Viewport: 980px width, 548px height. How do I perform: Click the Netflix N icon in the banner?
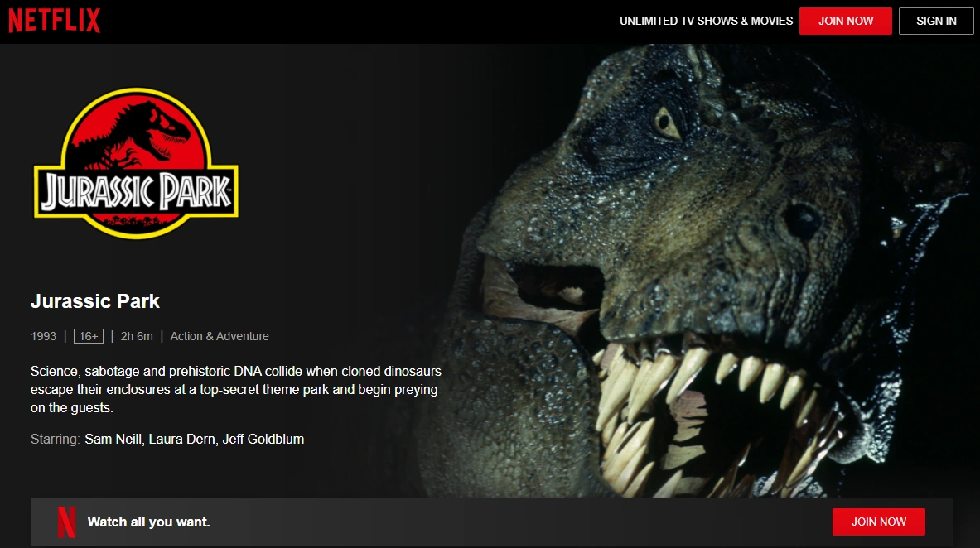coord(66,522)
